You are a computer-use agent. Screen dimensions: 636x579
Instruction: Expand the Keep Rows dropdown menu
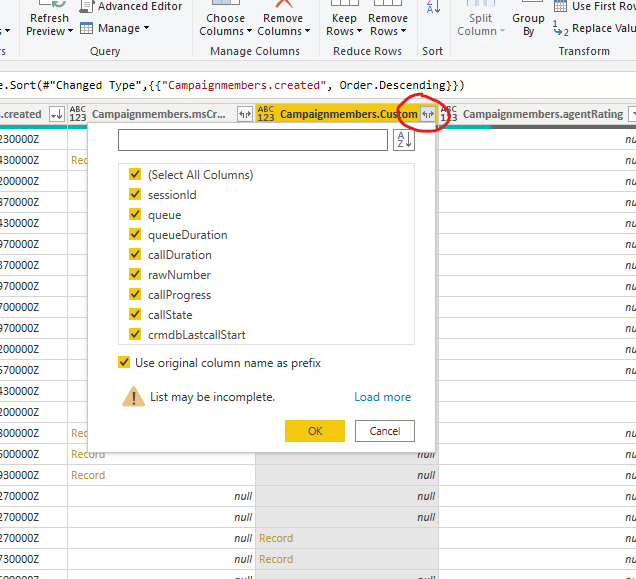coord(344,24)
